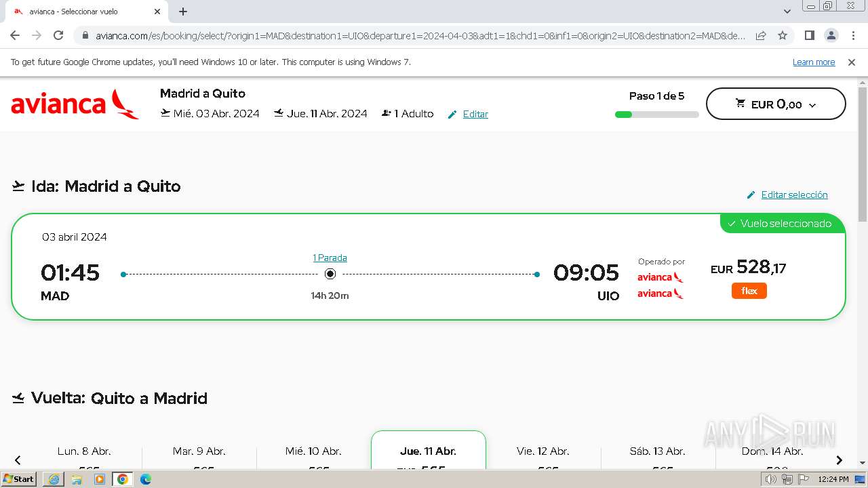This screenshot has width=868, height=488.
Task: Dismiss the Chrome update notice
Action: click(852, 62)
